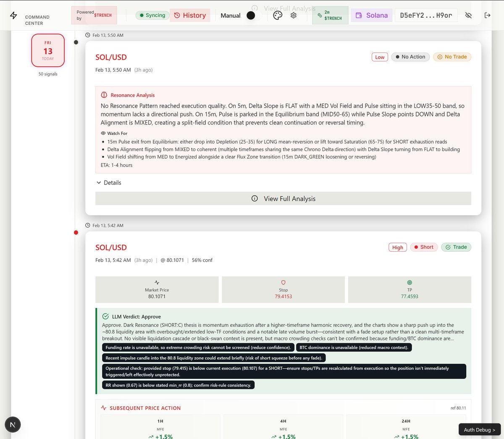Image resolution: width=504 pixels, height=439 pixels.
Task: Click the clock icon beside Feb 13, 5:50 AM
Action: pos(88,35)
